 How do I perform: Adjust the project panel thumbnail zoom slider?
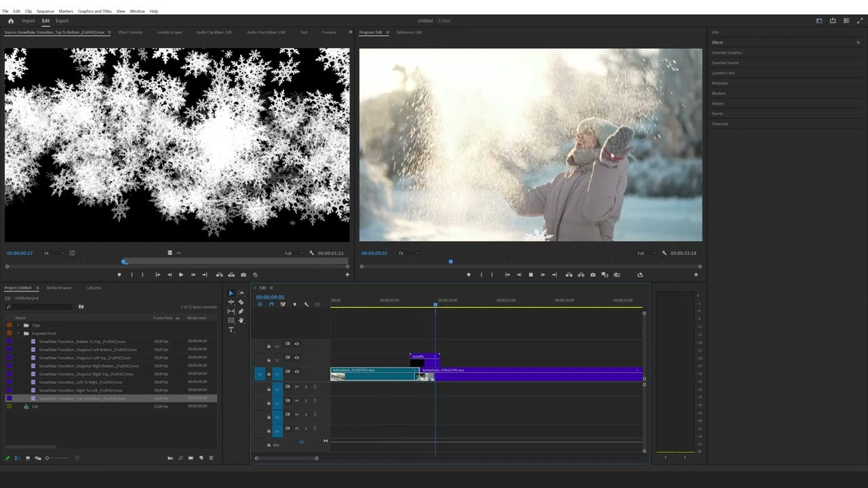47,457
